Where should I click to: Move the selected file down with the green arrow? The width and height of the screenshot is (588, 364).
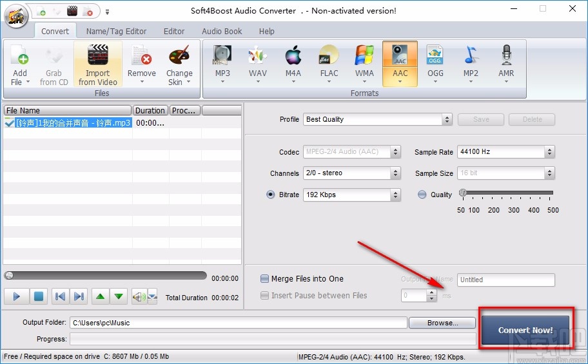tap(119, 296)
